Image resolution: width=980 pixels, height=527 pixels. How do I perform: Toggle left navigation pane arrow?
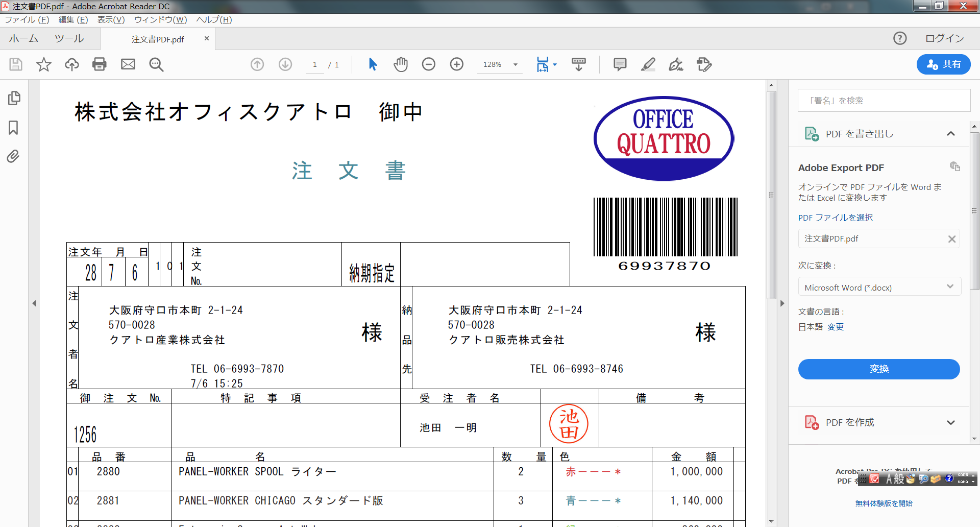coord(34,303)
